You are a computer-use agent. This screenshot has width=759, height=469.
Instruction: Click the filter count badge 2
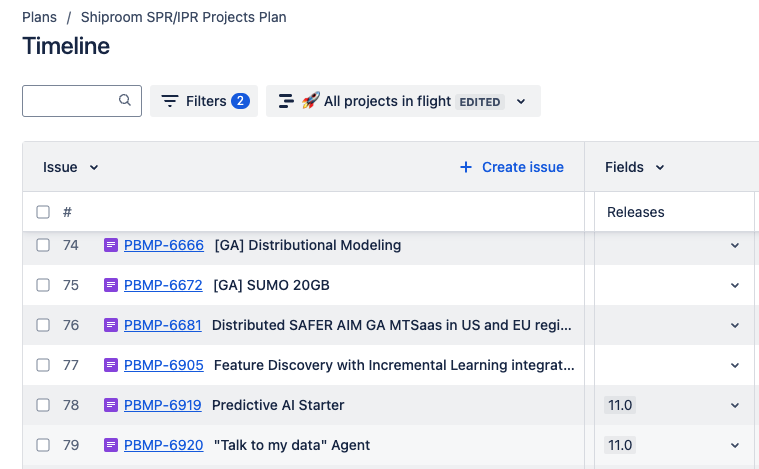[240, 101]
